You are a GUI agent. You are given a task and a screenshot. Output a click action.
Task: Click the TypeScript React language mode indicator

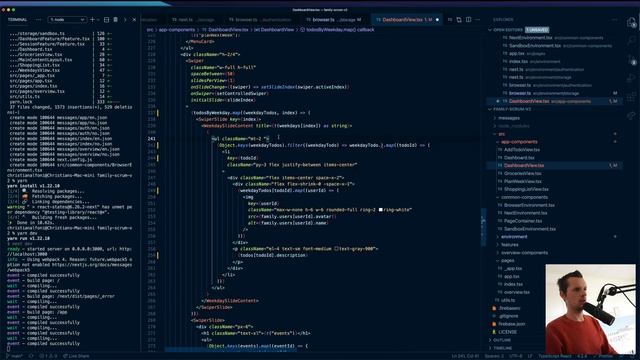pos(555,356)
